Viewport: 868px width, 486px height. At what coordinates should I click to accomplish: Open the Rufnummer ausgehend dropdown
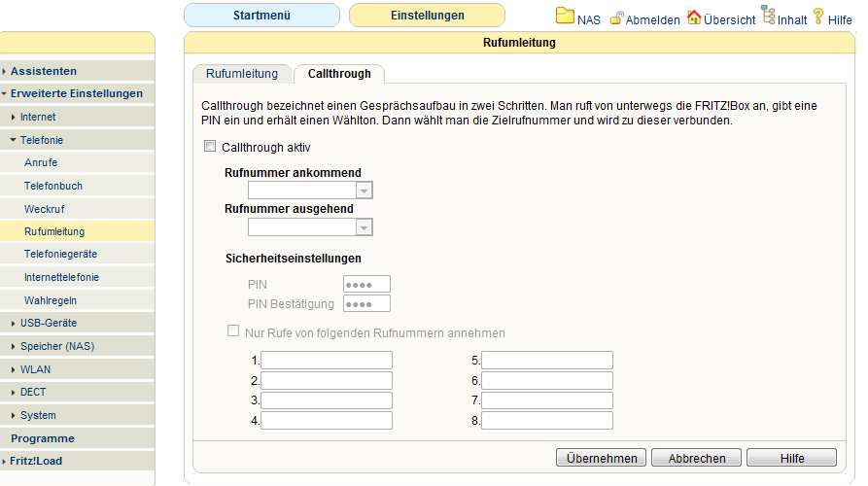[x=310, y=226]
